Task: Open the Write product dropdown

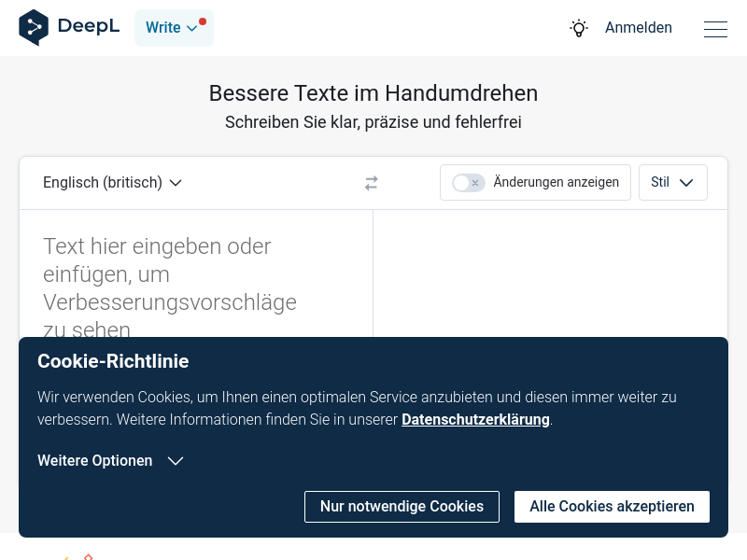Action: point(174,28)
